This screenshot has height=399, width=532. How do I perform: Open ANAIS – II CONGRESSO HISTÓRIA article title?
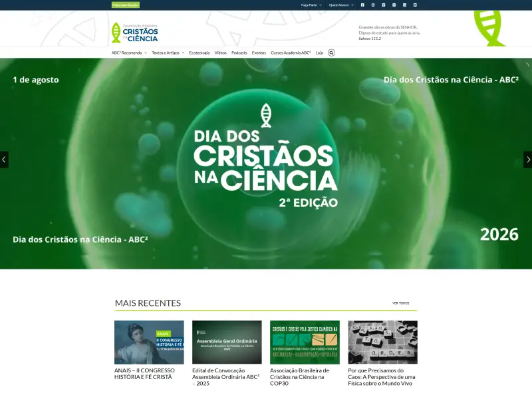(x=144, y=374)
